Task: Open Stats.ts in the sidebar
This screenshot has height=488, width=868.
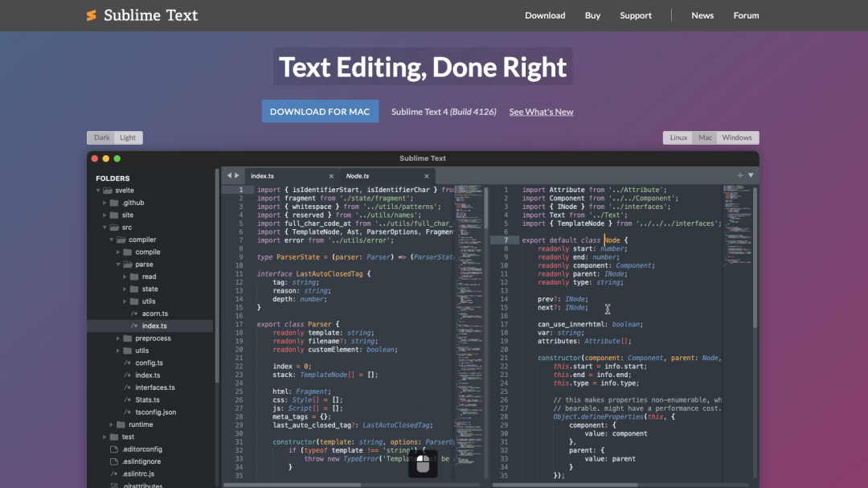Action: click(x=147, y=400)
